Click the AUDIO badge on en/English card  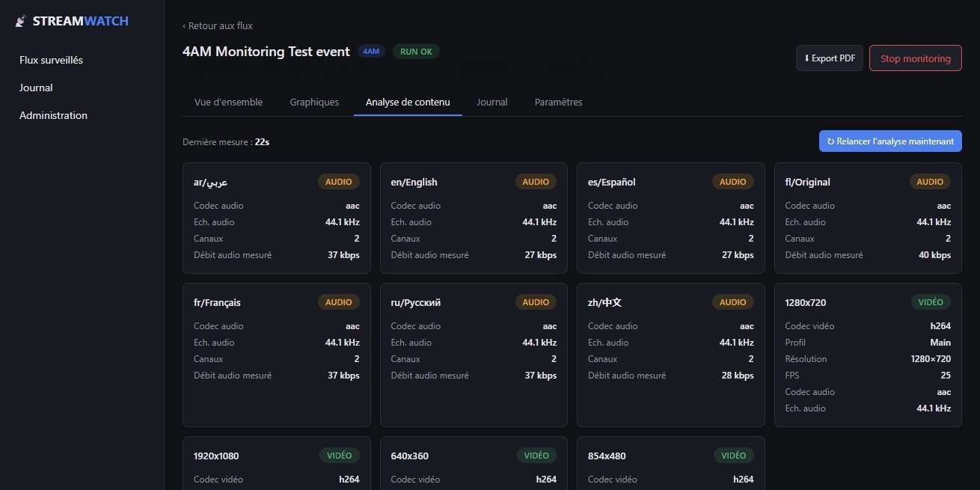click(x=536, y=182)
